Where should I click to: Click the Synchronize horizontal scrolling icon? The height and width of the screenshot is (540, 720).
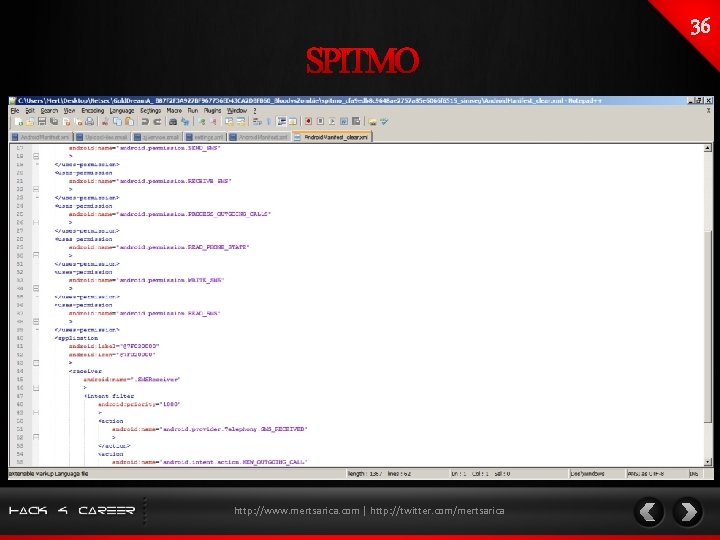click(x=241, y=122)
